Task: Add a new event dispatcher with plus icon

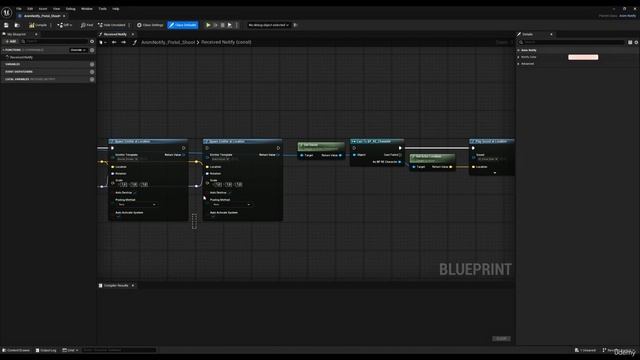Action: [92, 72]
